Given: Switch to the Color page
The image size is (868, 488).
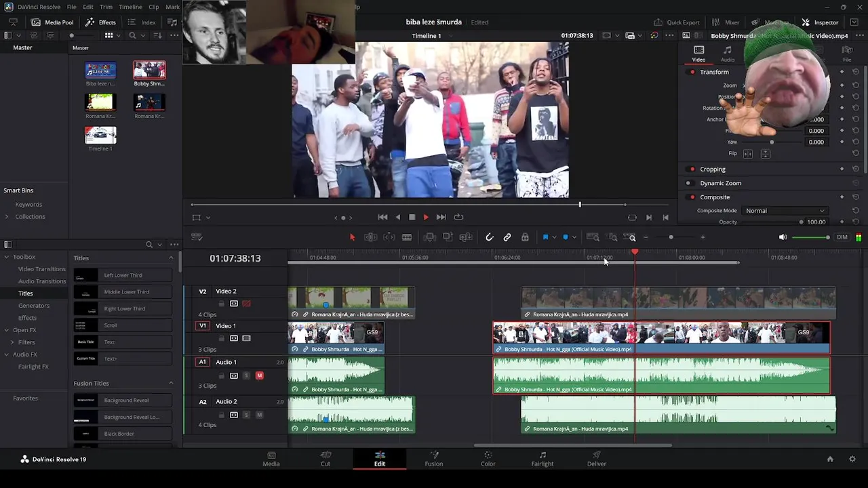Looking at the screenshot, I should [x=488, y=459].
